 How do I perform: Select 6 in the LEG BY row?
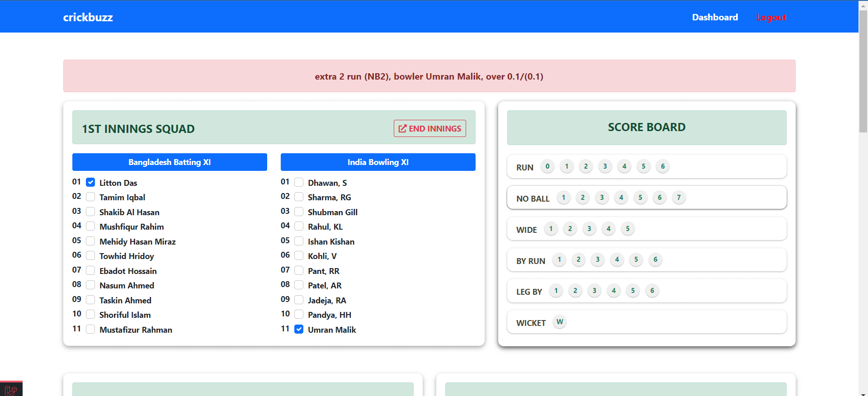pos(652,291)
